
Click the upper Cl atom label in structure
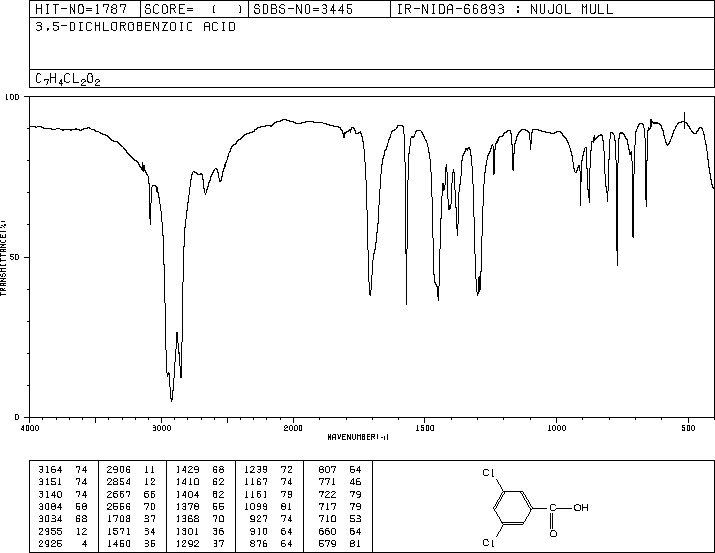coord(488,473)
